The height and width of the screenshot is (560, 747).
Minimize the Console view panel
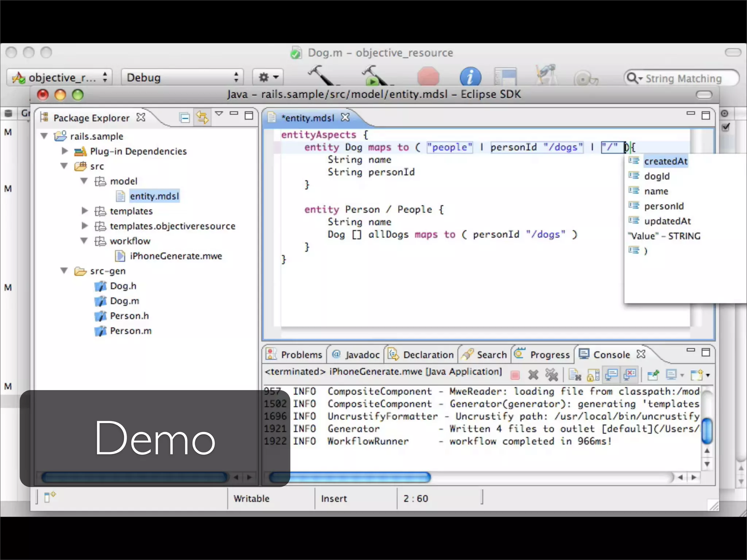point(691,350)
